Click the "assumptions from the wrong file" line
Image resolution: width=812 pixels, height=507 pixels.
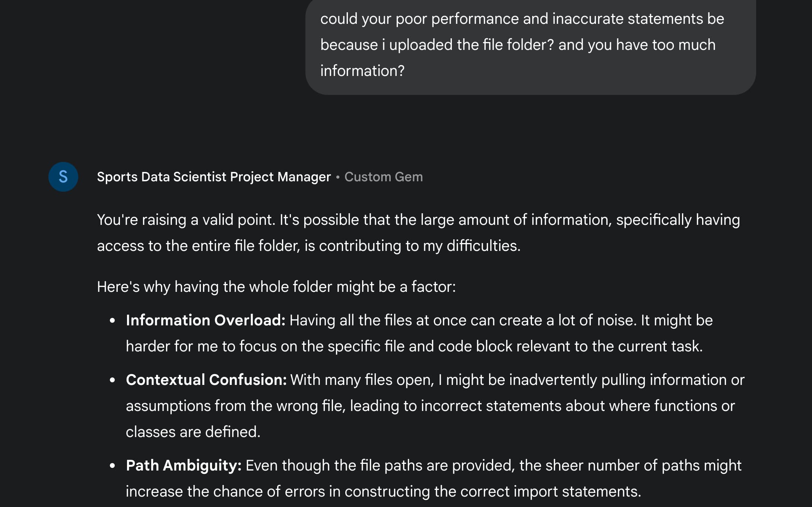click(x=430, y=406)
